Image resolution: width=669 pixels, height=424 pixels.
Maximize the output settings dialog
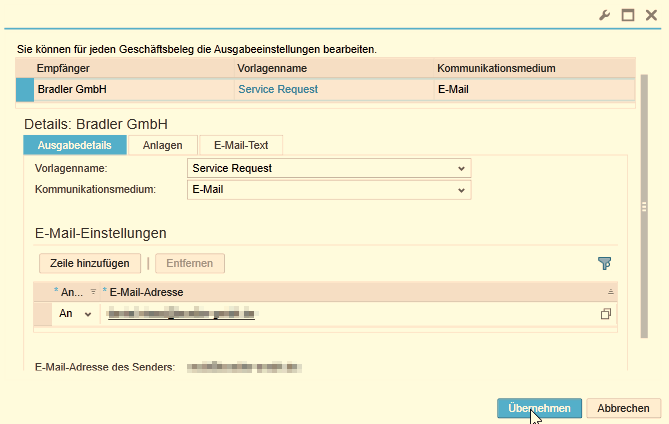(x=628, y=15)
